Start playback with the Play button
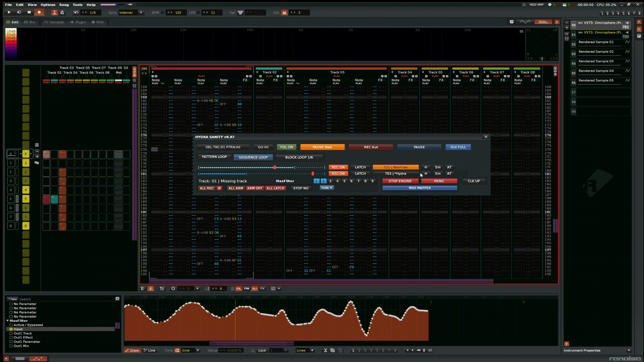 tap(9, 12)
